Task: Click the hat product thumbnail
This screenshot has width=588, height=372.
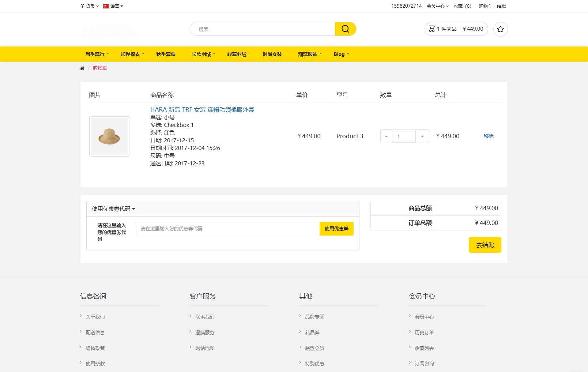Action: pyautogui.click(x=109, y=136)
